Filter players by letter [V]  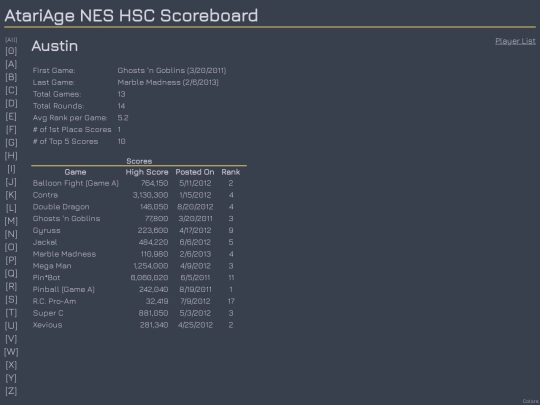point(11,339)
